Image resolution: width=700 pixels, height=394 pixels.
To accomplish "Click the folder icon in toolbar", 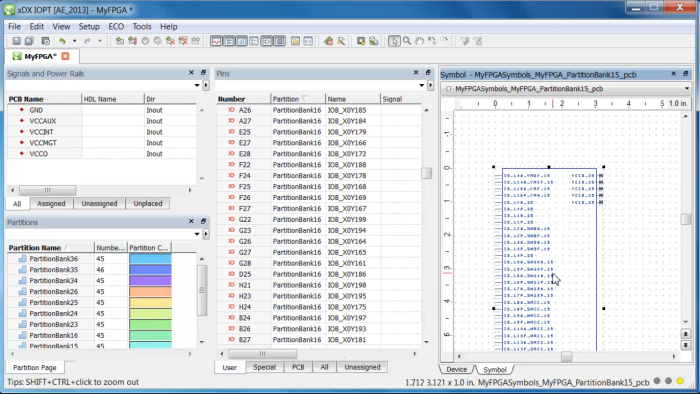I will pyautogui.click(x=295, y=41).
